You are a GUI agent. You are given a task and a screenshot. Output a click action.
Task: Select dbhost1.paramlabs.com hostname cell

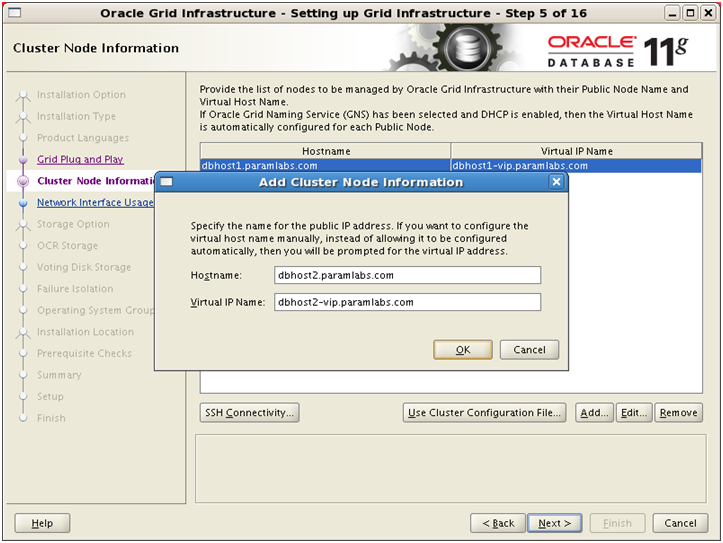(325, 165)
